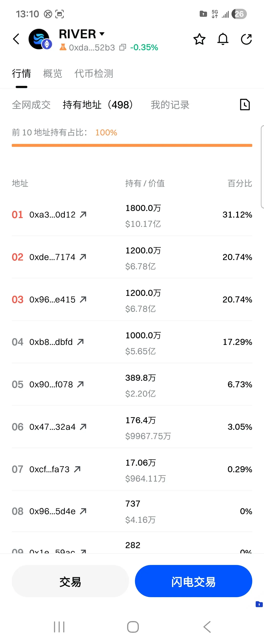The width and height of the screenshot is (264, 644).
Task: Select 全网成交 sub-tab
Action: click(31, 105)
